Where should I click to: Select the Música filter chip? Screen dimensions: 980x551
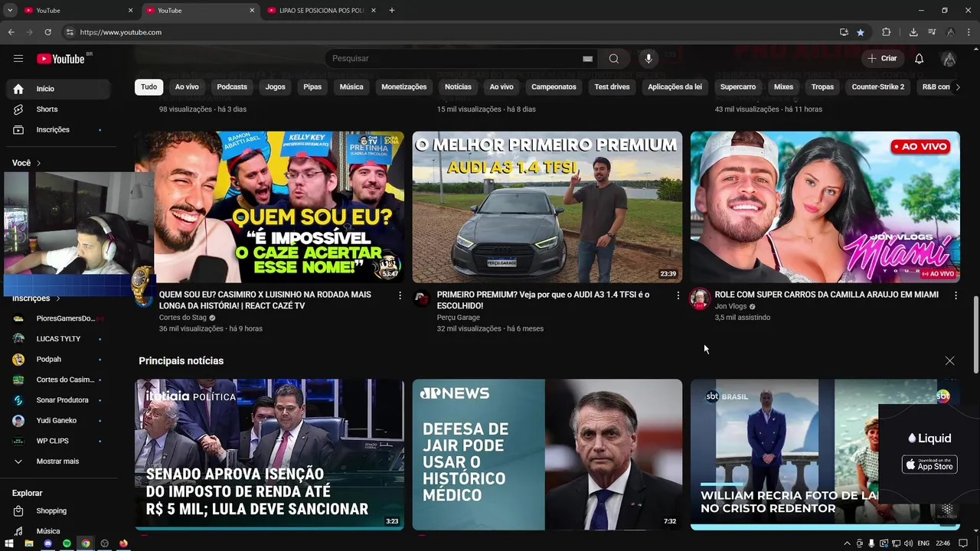click(x=351, y=87)
